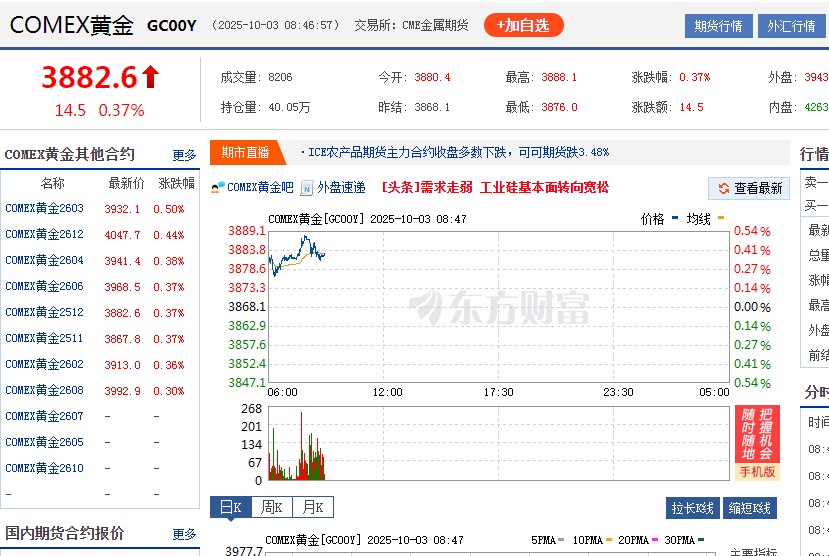Click the refresh icon in 查看最新
Image resolution: width=829 pixels, height=556 pixels.
click(723, 188)
